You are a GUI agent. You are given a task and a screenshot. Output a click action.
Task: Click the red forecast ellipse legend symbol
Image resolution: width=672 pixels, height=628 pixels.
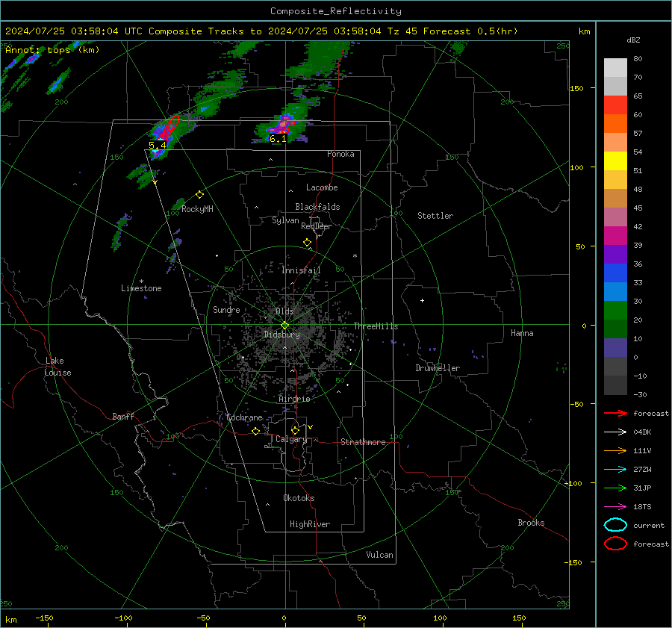pyautogui.click(x=615, y=544)
